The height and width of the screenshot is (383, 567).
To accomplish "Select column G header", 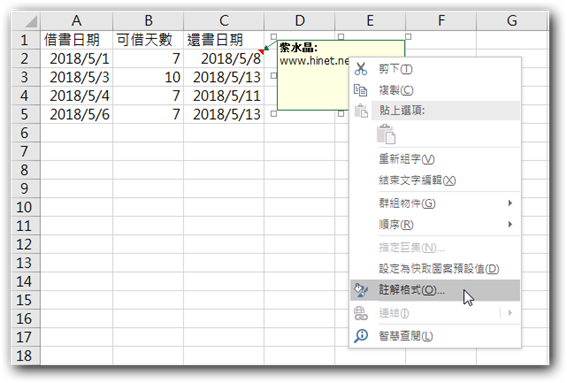I will point(512,21).
